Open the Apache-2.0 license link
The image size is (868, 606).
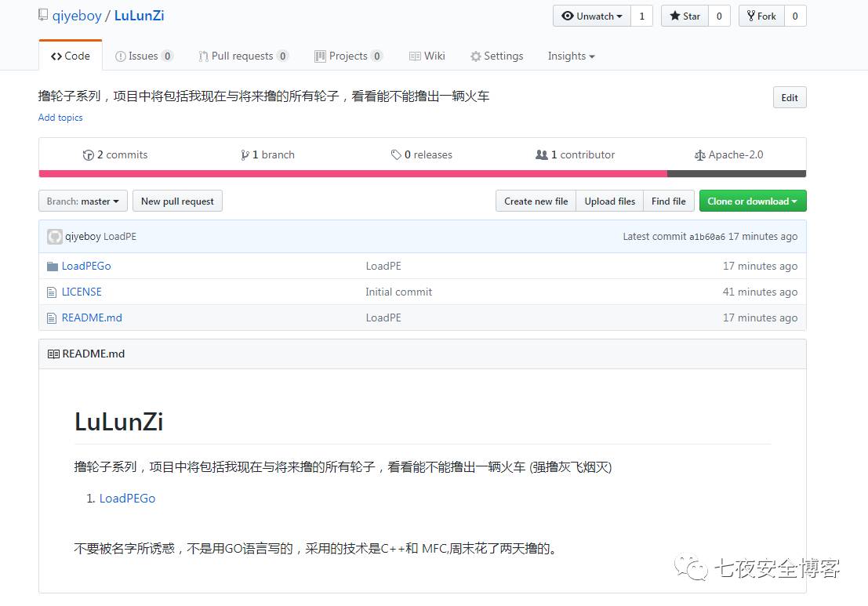(x=728, y=155)
